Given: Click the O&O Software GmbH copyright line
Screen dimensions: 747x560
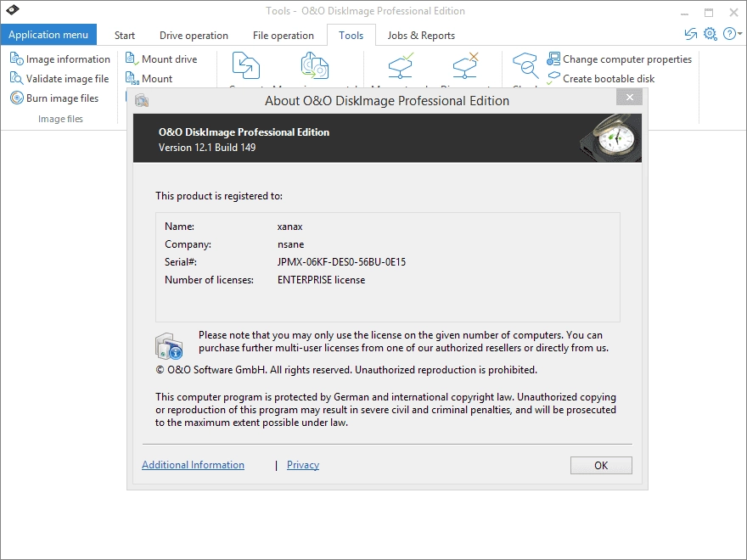Looking at the screenshot, I should coord(346,370).
